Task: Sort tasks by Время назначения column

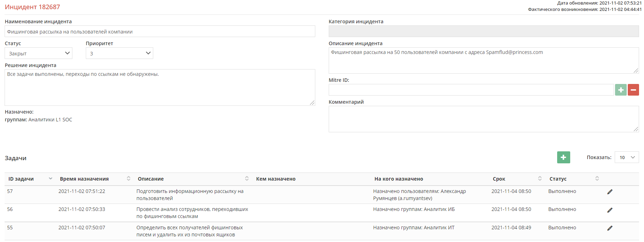Action: coord(129,179)
